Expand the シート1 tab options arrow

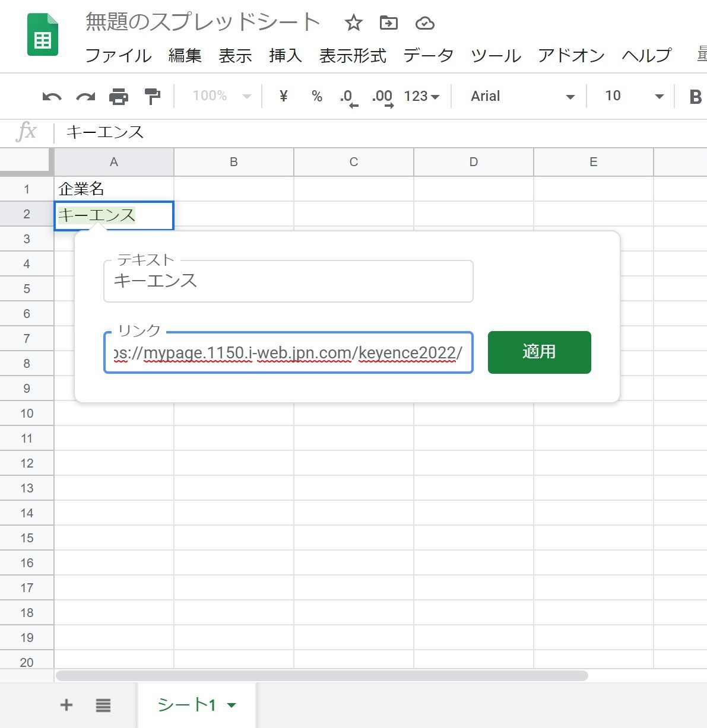click(232, 705)
